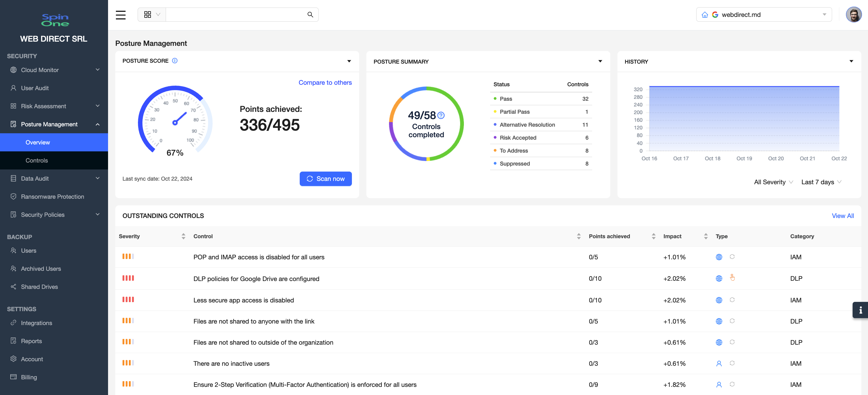This screenshot has height=395, width=868.
Task: Click the Scan now button
Action: [325, 179]
